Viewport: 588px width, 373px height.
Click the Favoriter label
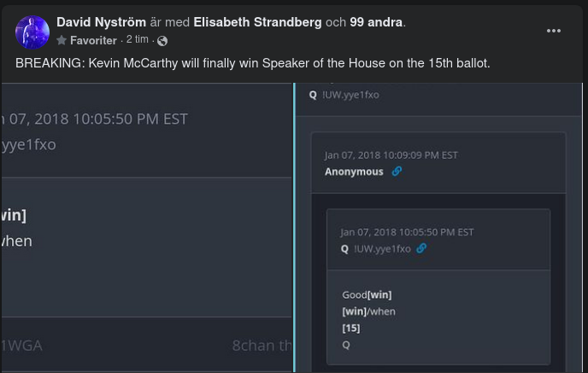click(x=93, y=41)
